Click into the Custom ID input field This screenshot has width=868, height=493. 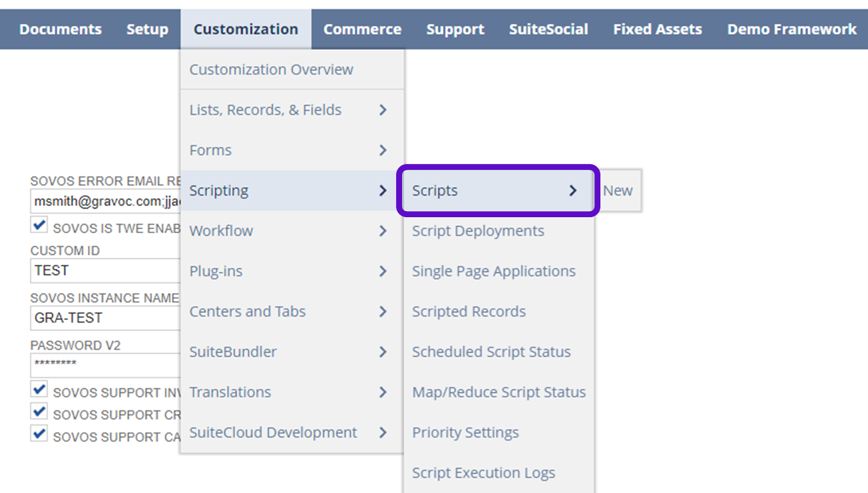pyautogui.click(x=105, y=270)
